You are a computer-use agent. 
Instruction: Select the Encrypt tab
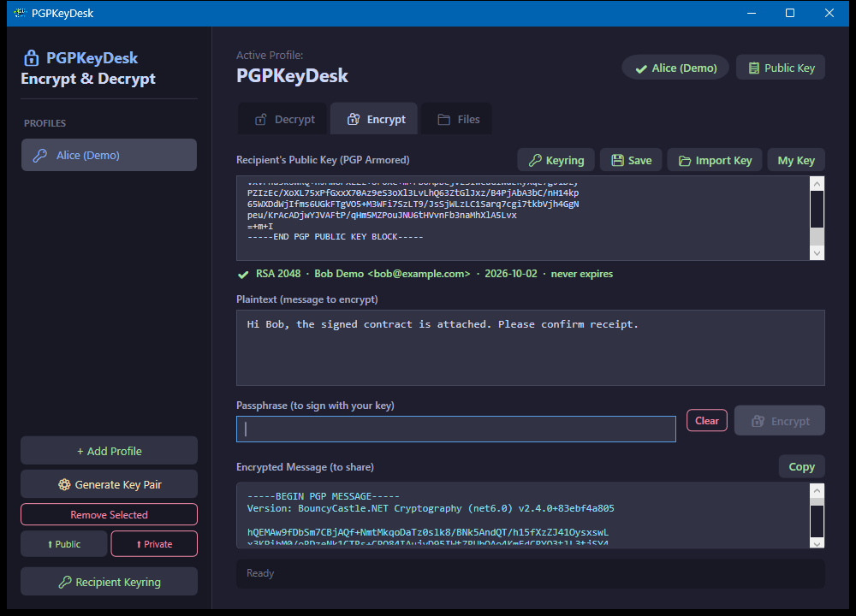tap(374, 118)
